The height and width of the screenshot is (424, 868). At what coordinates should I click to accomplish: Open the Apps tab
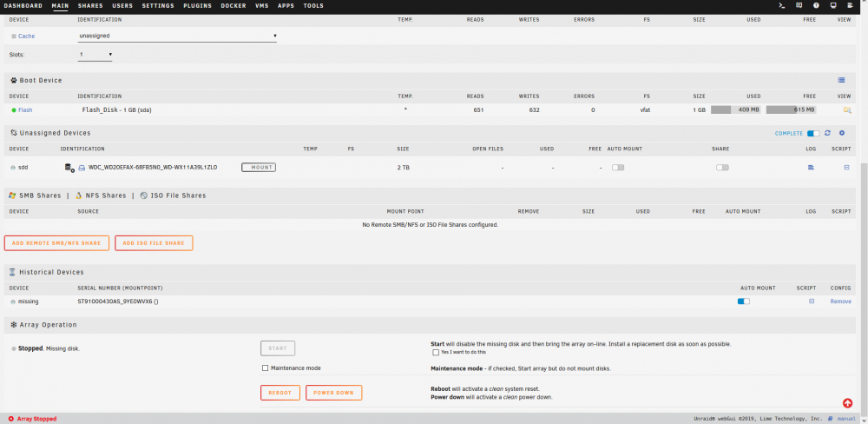point(286,6)
